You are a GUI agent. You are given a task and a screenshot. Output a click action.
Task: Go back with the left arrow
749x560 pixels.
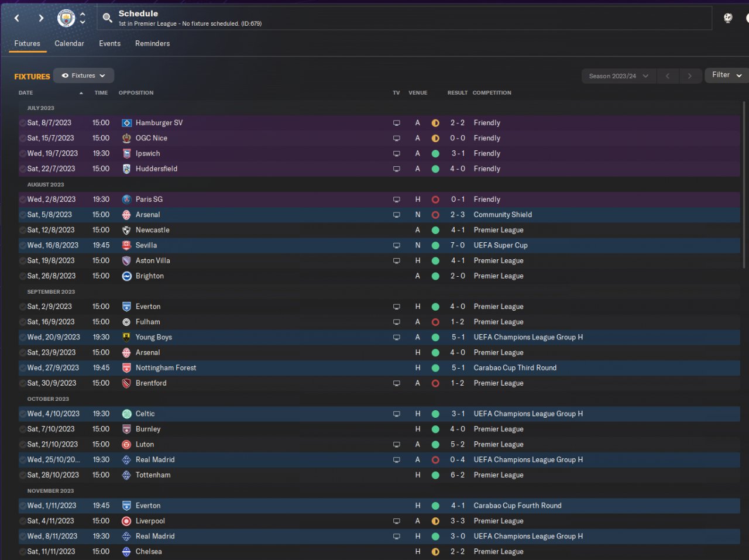[x=17, y=18]
